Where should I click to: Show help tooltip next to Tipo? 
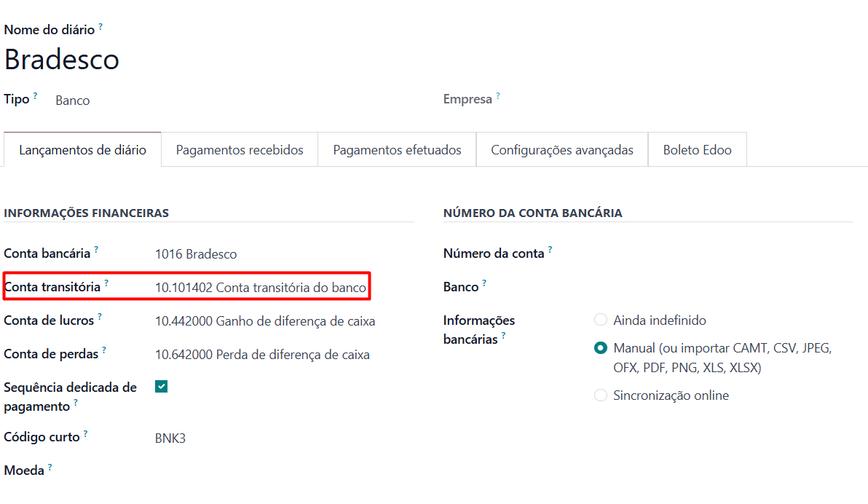tap(35, 96)
